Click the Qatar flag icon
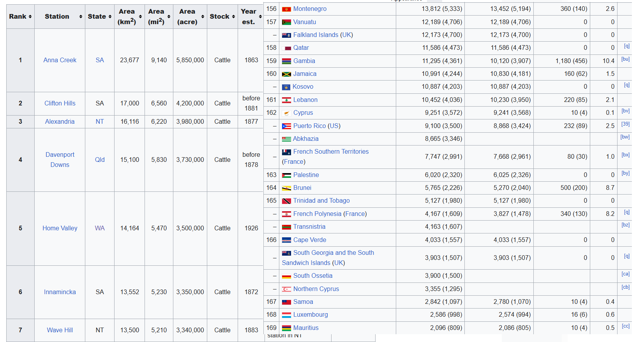 coord(286,48)
